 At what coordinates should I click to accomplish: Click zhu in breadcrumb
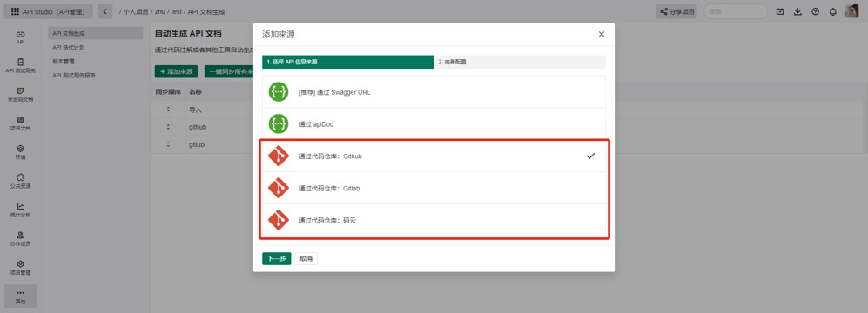pos(160,11)
